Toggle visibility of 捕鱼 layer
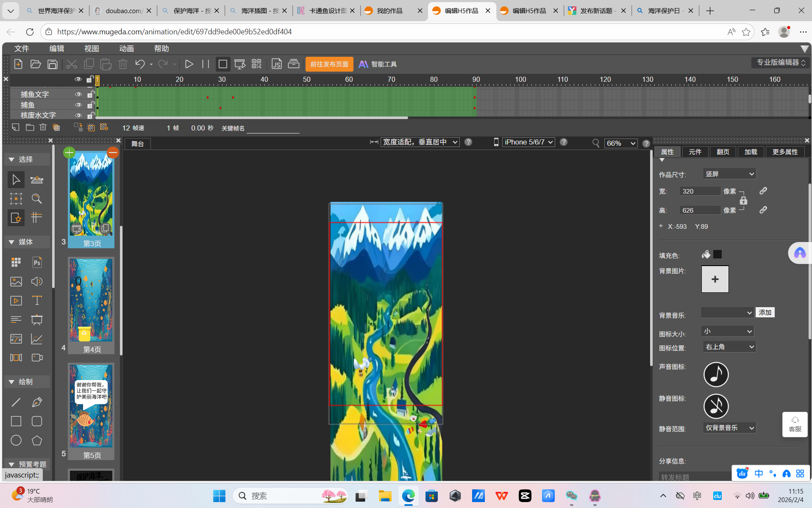Screen dimensions: 812x508 pyautogui.click(x=78, y=105)
